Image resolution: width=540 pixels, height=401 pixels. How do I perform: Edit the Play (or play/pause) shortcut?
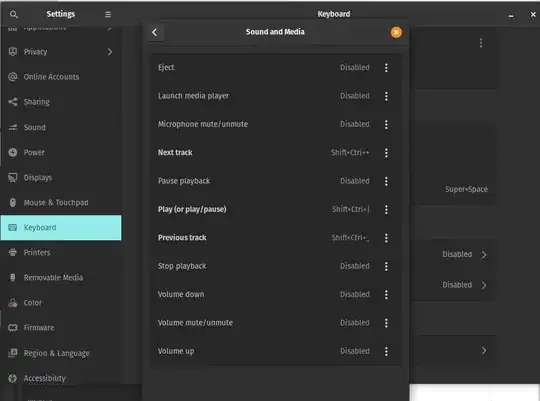point(351,209)
